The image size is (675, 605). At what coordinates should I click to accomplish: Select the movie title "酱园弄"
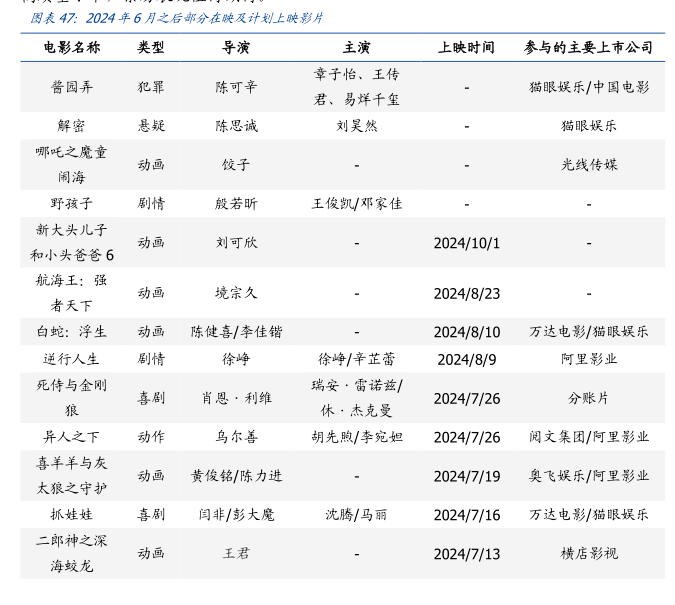(x=72, y=87)
